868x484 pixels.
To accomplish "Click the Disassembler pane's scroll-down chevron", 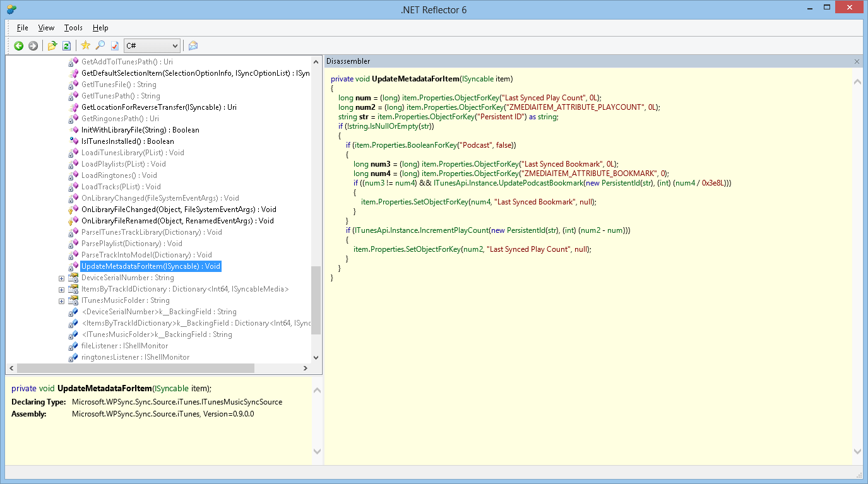I will [857, 451].
